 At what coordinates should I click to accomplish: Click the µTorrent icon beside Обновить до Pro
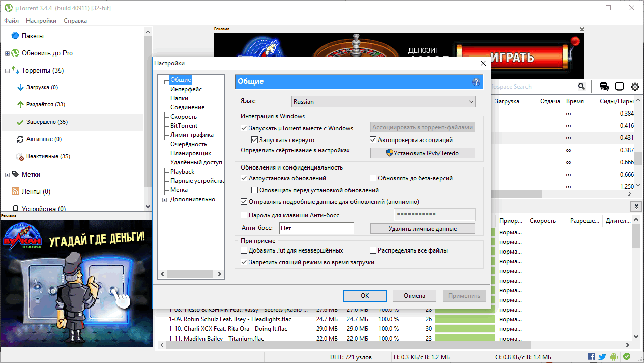point(15,53)
